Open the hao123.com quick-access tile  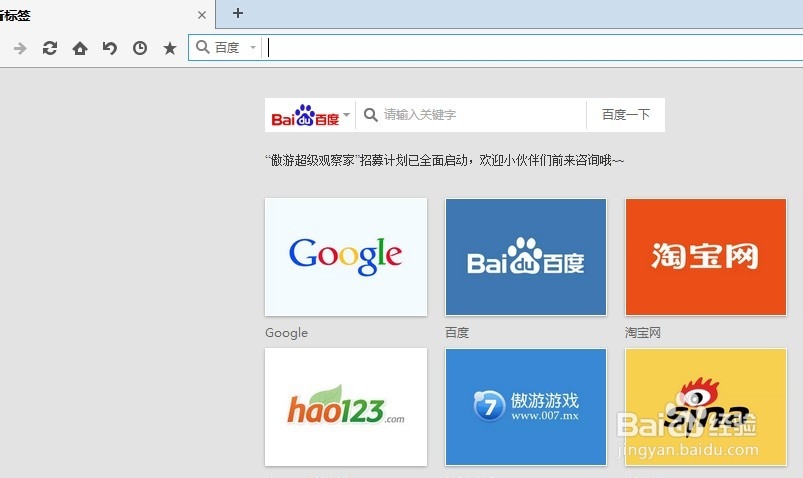(346, 407)
